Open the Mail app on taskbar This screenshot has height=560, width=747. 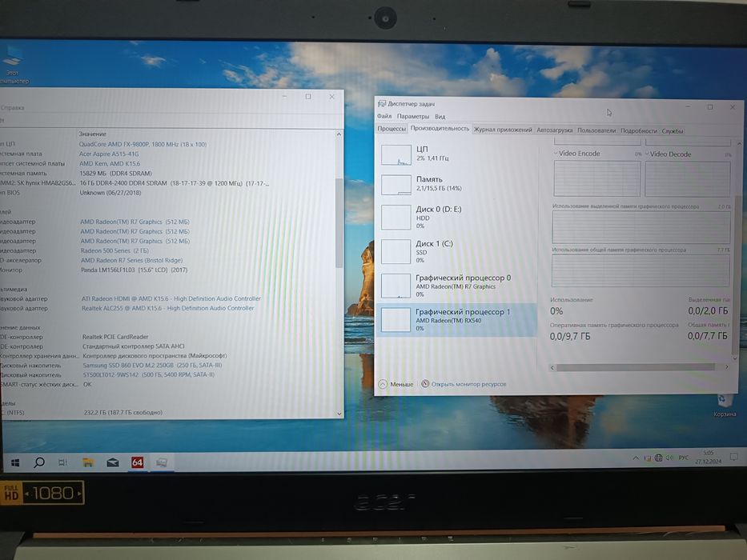coord(113,462)
